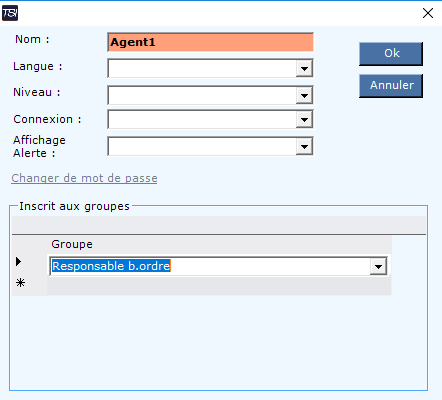Select the current row arrow indicator
This screenshot has height=400, width=442.
[19, 262]
